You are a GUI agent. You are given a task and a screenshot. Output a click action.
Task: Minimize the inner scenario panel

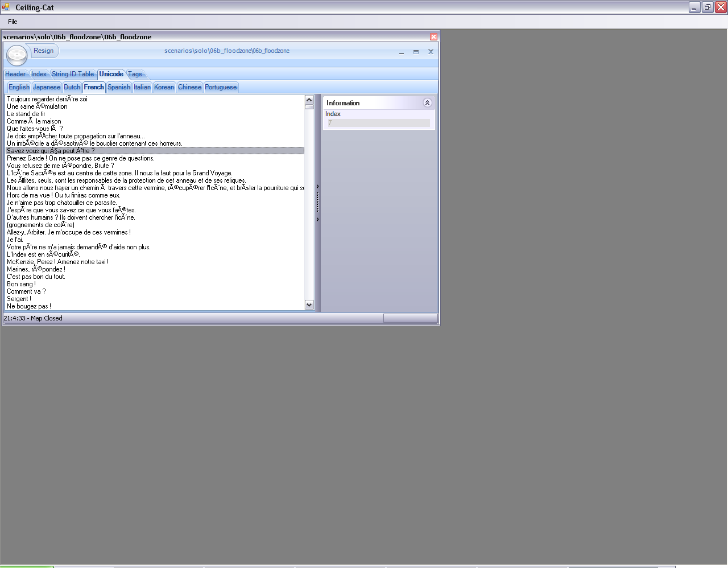point(402,52)
